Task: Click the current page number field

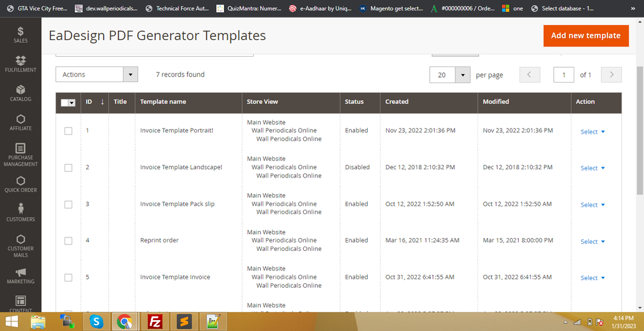Action: pyautogui.click(x=563, y=75)
